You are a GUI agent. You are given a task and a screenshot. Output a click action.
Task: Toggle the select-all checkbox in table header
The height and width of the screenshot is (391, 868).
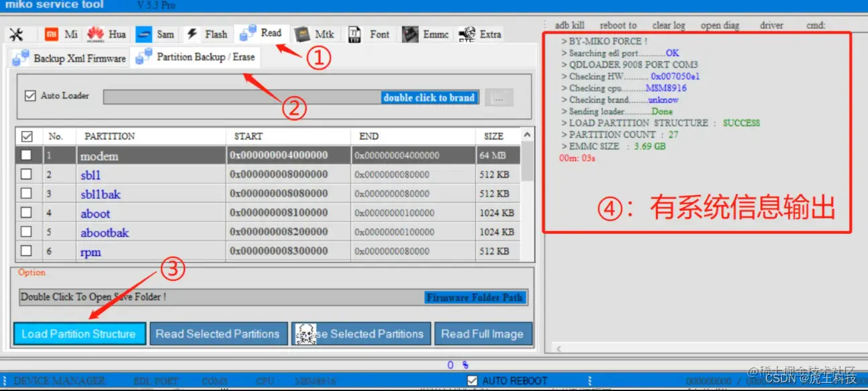coord(28,136)
